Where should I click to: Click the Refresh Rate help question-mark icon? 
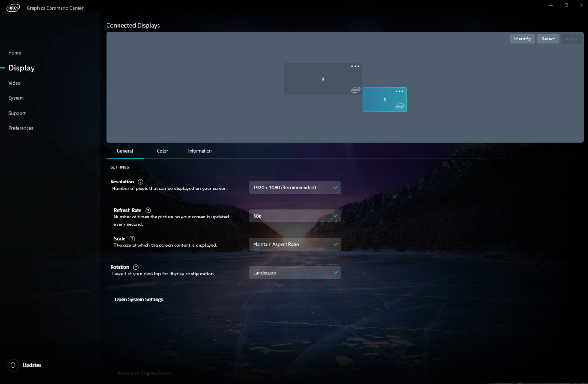148,210
